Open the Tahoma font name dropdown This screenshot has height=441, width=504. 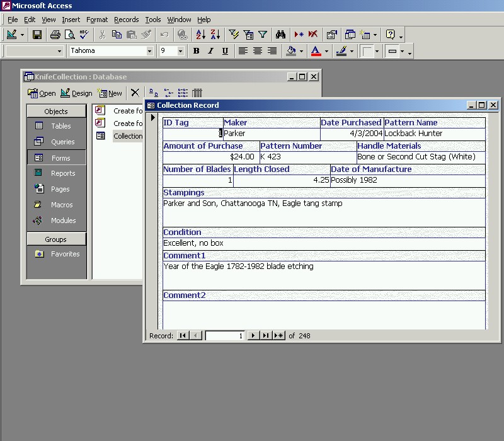pyautogui.click(x=149, y=51)
